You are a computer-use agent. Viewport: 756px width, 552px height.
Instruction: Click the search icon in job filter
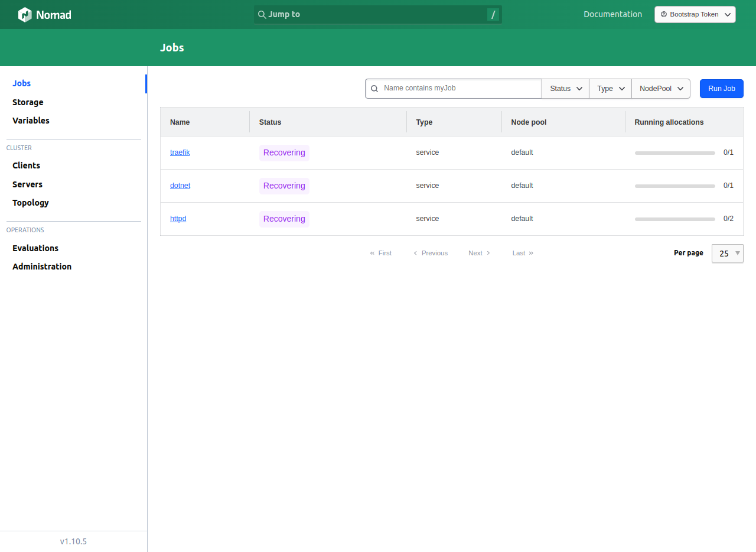(x=374, y=89)
